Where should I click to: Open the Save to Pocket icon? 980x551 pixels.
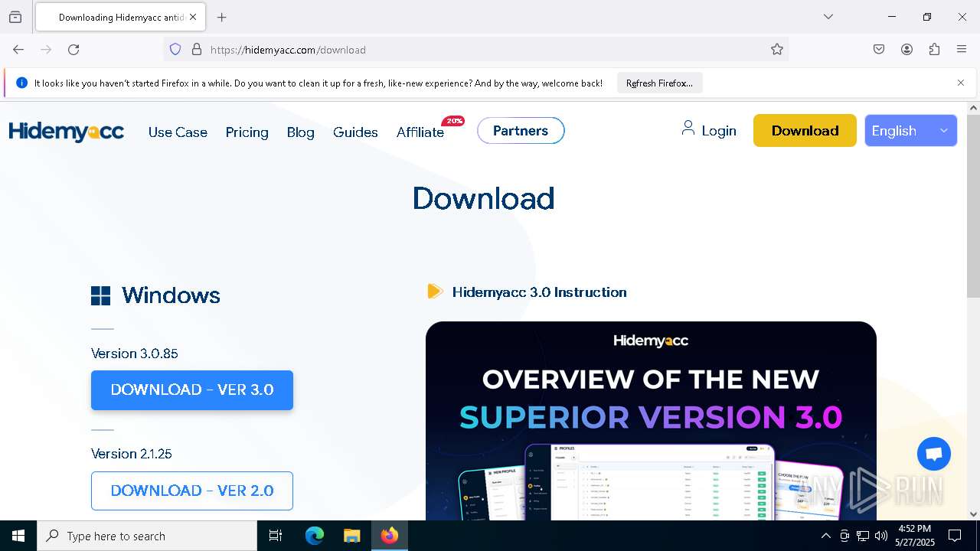(x=879, y=50)
